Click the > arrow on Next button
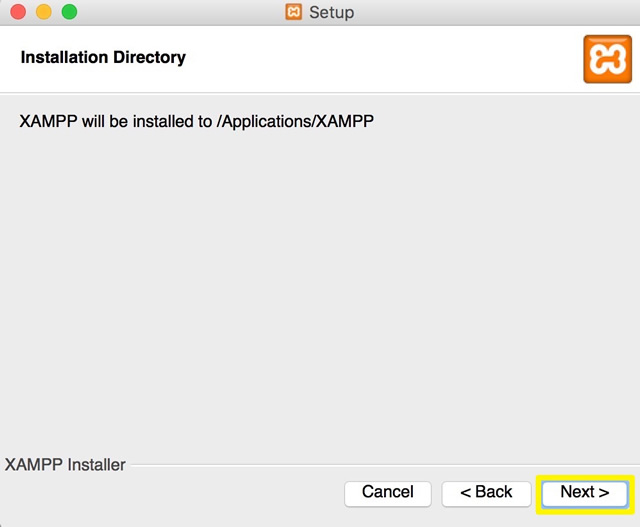 pyautogui.click(x=604, y=492)
